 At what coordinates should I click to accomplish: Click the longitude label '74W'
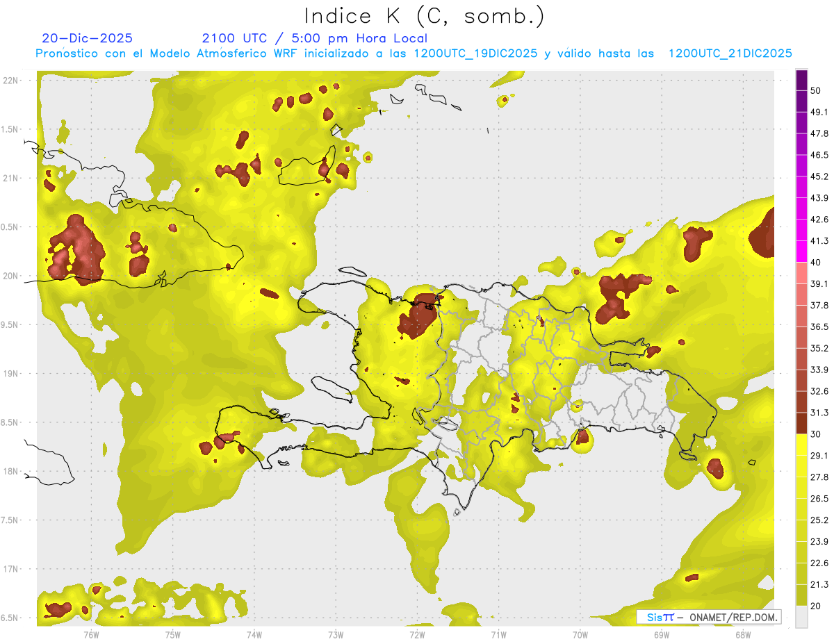tap(254, 635)
